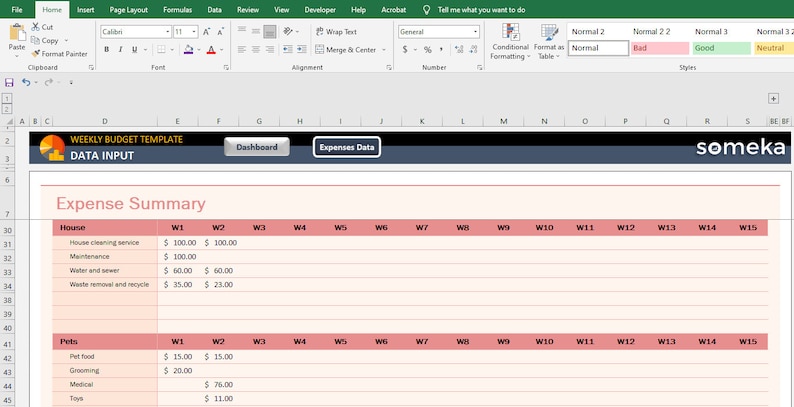794x407 pixels.
Task: Open Font group dialog launcher
Action: pyautogui.click(x=226, y=67)
